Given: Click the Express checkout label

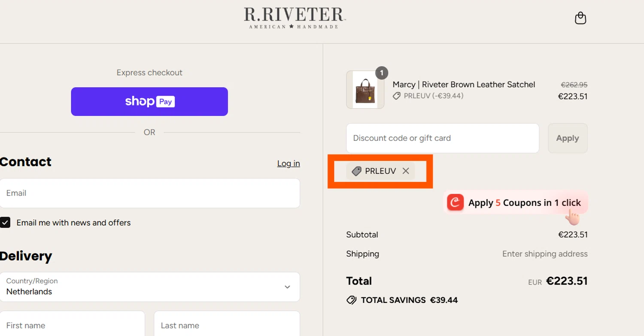Looking at the screenshot, I should click(149, 73).
